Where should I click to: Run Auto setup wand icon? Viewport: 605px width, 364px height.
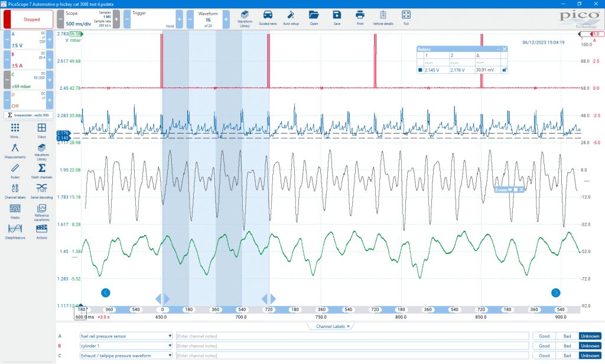291,18
